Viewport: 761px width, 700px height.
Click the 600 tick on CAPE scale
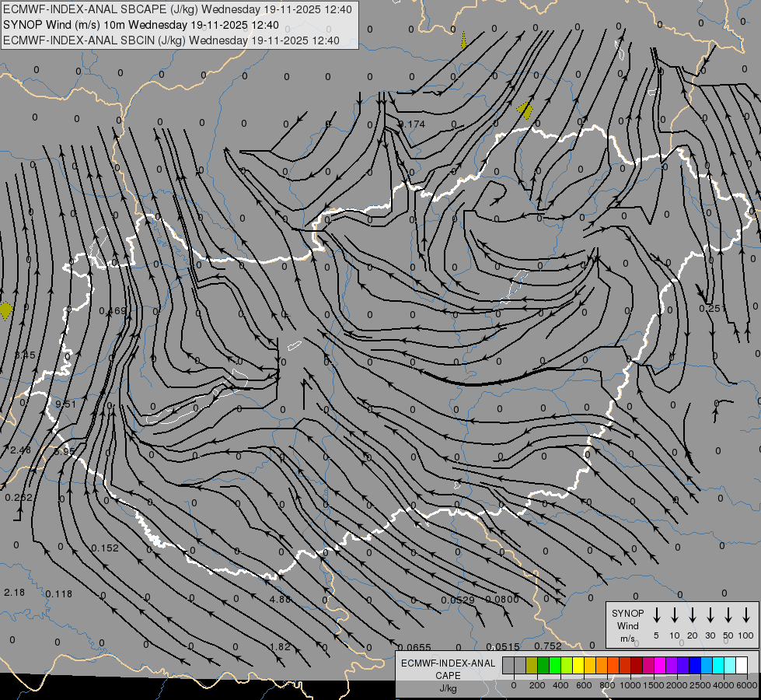[583, 685]
